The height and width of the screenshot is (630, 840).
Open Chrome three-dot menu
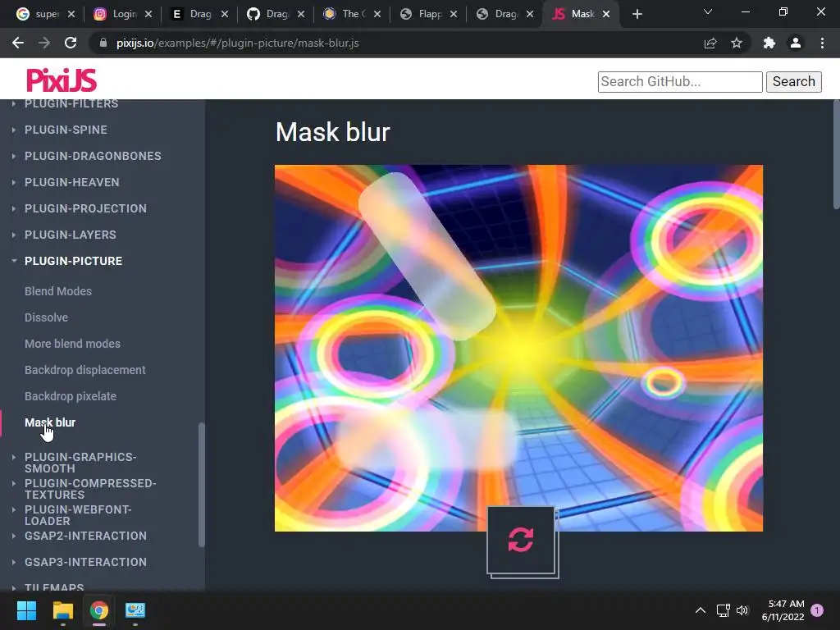pos(822,43)
